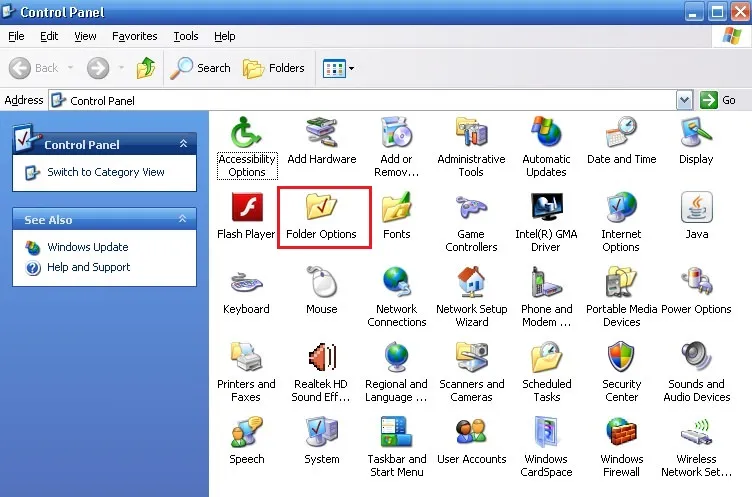This screenshot has height=497, width=752.
Task: Open the Fonts folder
Action: (x=396, y=216)
